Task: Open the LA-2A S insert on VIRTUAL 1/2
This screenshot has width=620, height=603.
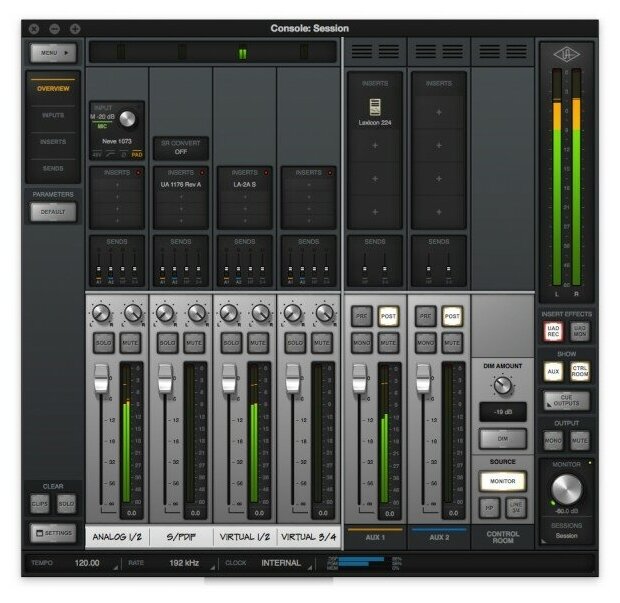Action: (245, 184)
